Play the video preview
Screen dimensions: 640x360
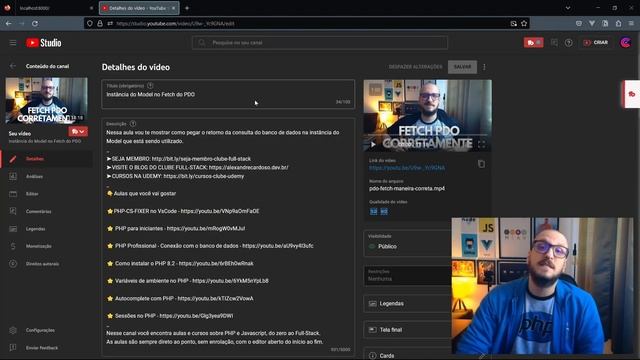pos(373,144)
